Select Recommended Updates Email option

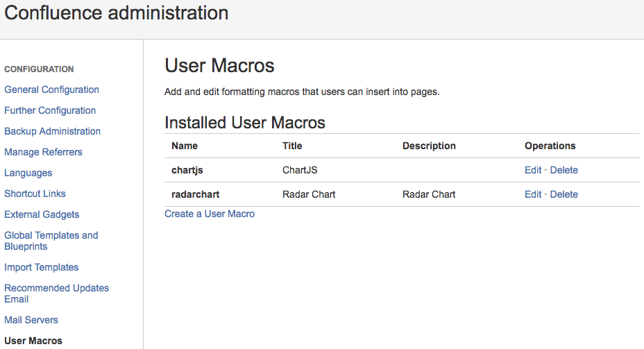(x=56, y=293)
